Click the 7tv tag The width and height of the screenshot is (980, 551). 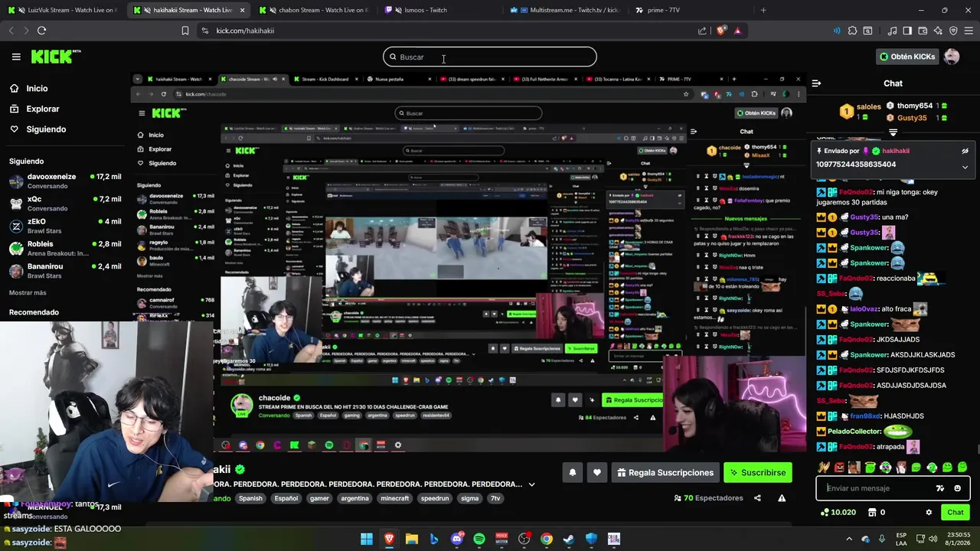coord(495,498)
